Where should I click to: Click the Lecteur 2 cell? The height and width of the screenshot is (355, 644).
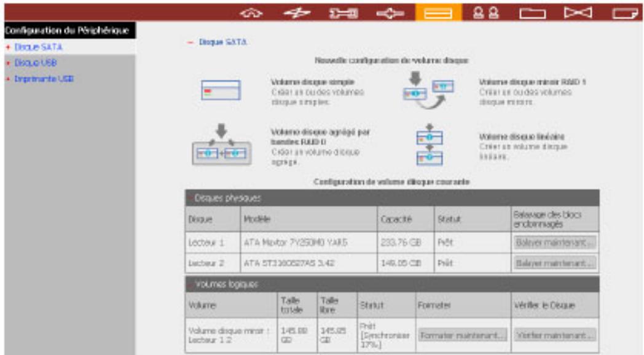click(x=213, y=263)
